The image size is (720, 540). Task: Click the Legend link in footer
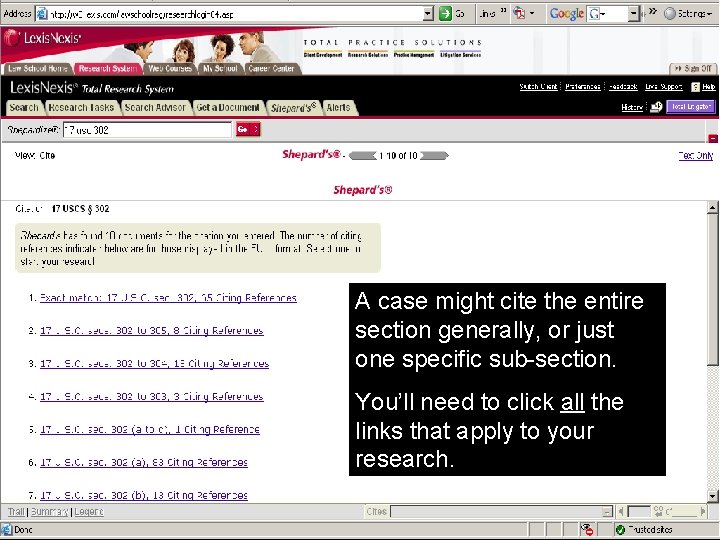point(89,512)
